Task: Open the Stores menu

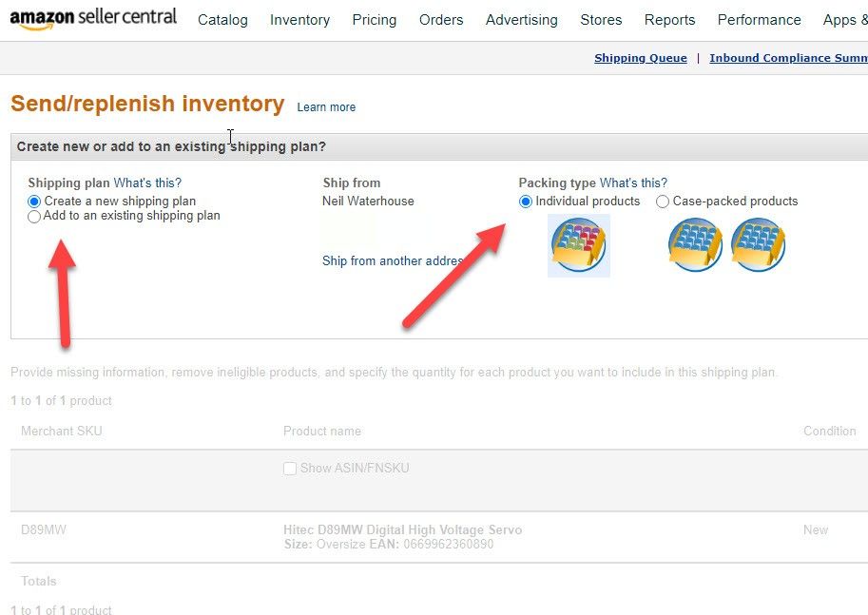Action: (601, 20)
